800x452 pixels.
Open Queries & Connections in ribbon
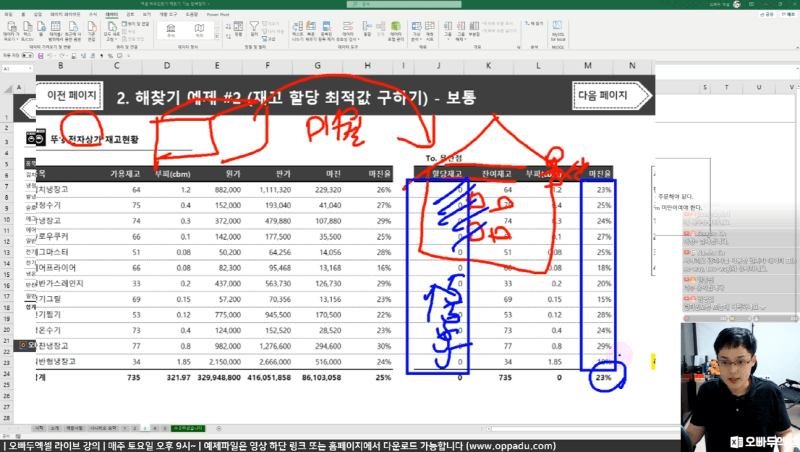point(135,24)
